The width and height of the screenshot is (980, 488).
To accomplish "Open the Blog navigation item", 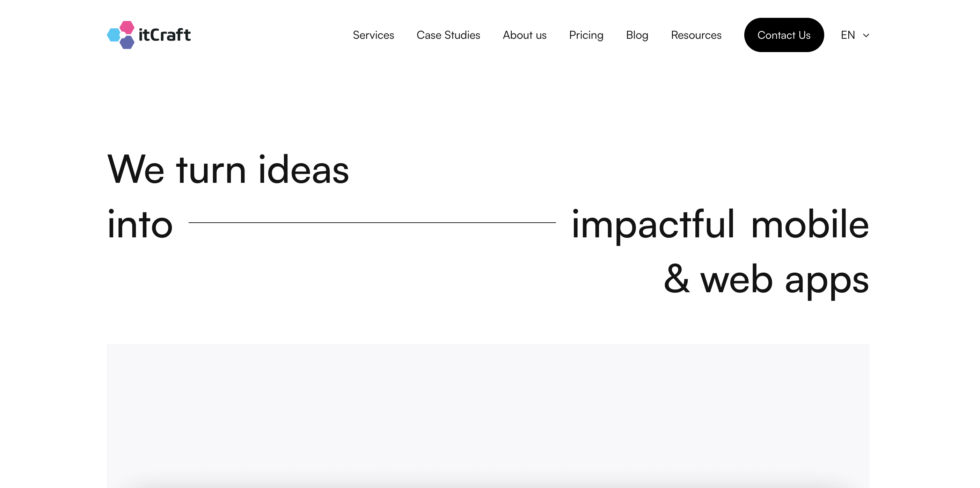I will 637,34.
